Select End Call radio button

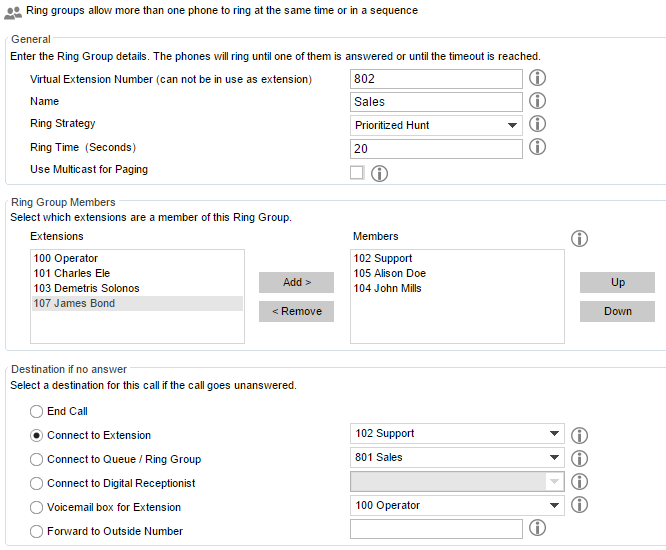coord(37,412)
